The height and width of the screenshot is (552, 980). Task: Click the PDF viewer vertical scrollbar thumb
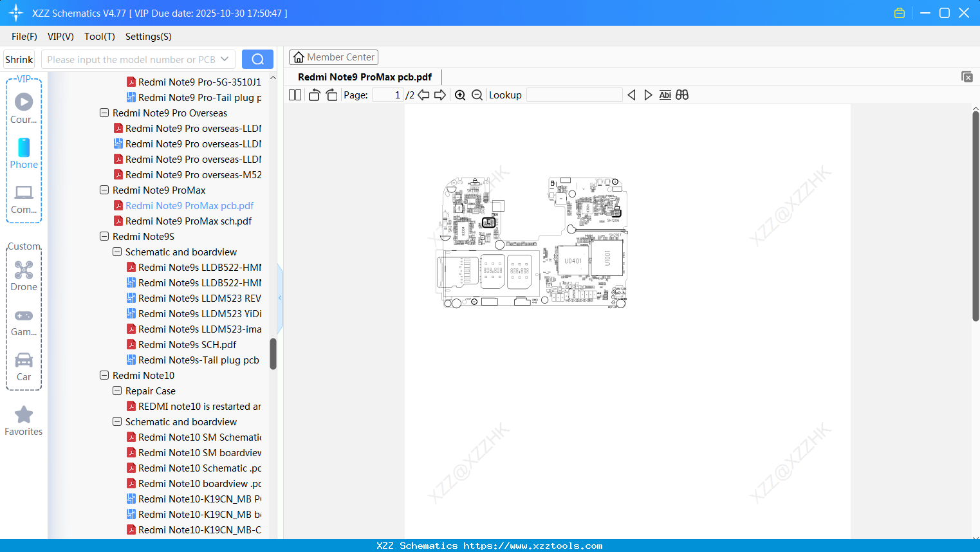pos(975,216)
